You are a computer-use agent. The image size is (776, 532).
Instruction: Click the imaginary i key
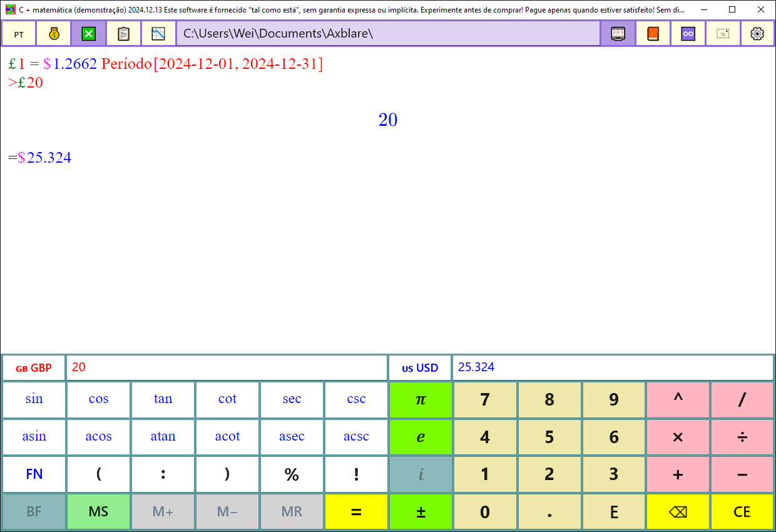(421, 474)
